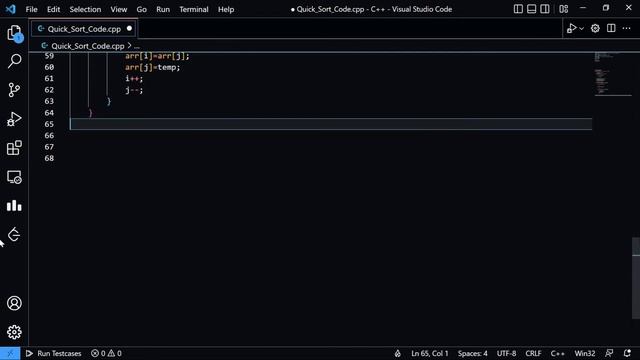
Task: Click the vertical editor scrollbar thumb
Action: point(636,278)
